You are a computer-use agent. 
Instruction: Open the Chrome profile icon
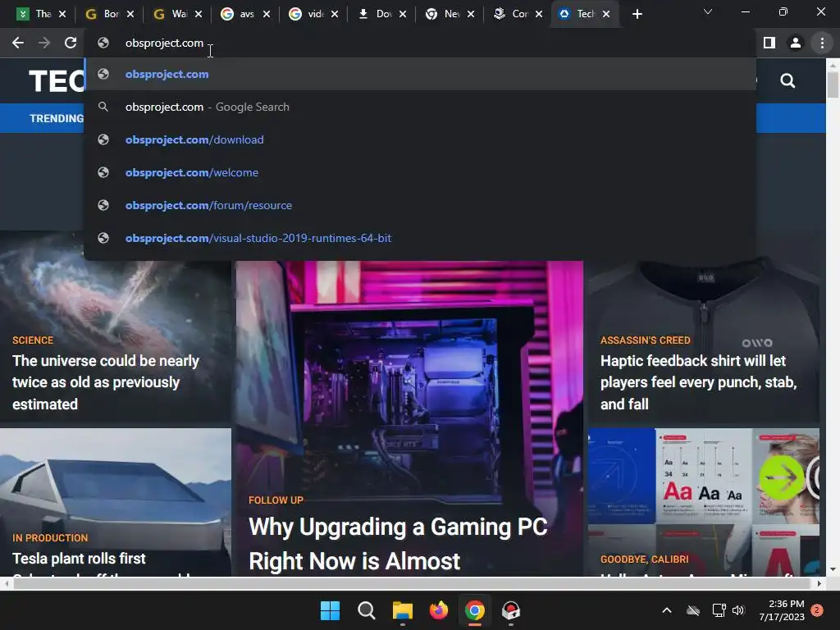[x=796, y=43]
